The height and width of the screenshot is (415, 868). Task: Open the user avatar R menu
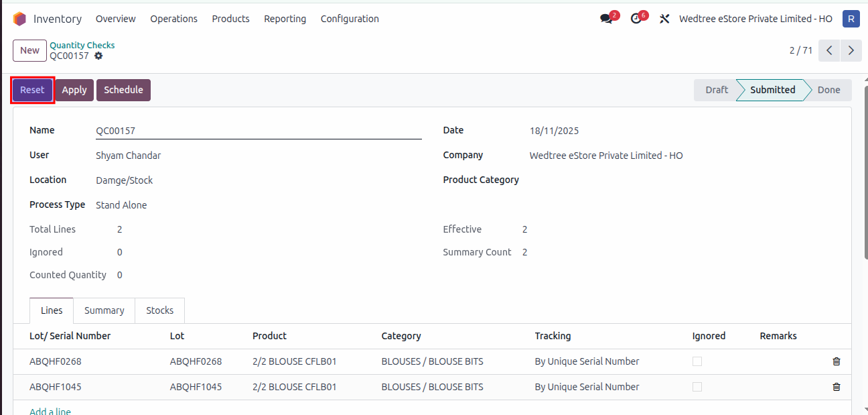coord(851,19)
